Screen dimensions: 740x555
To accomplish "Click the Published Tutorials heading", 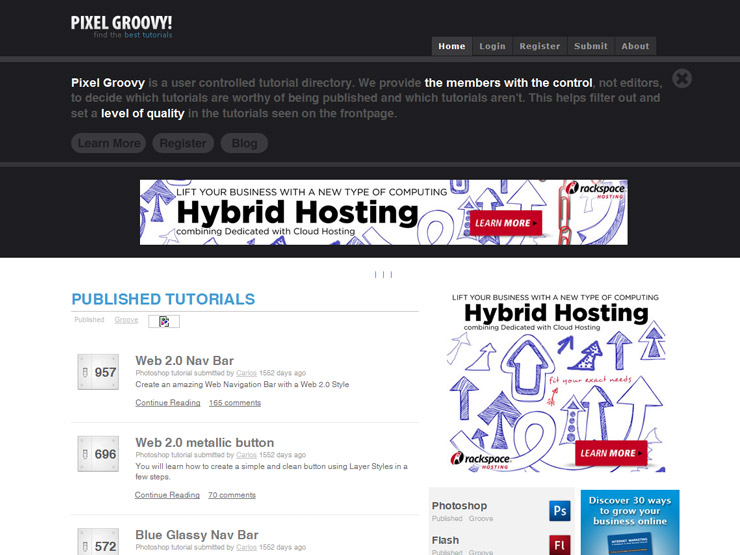I will coord(163,299).
